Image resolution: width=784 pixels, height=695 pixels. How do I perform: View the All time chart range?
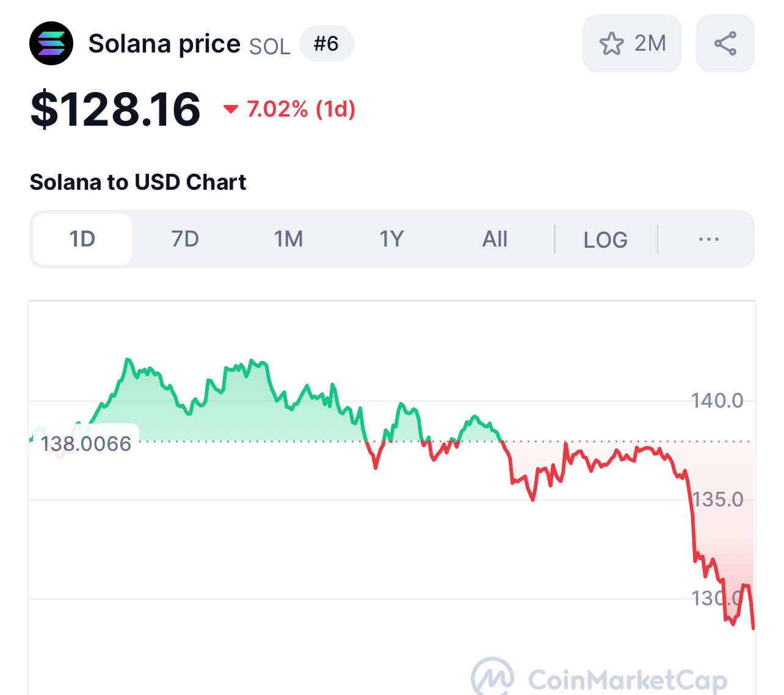(495, 239)
